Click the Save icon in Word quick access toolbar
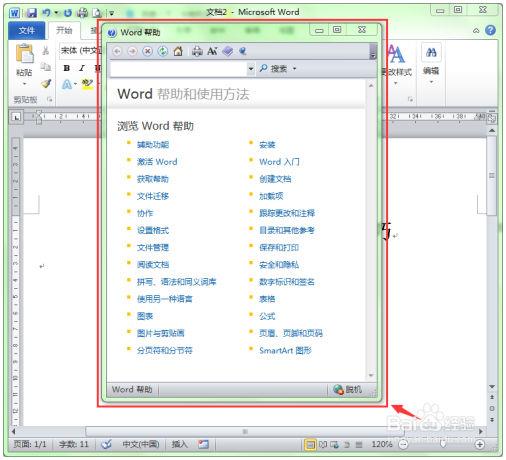506x460 pixels. pyautogui.click(x=31, y=13)
